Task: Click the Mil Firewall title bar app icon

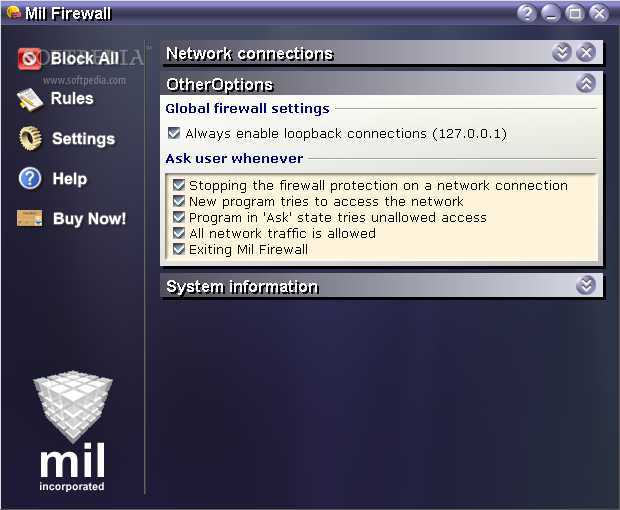Action: pos(14,13)
